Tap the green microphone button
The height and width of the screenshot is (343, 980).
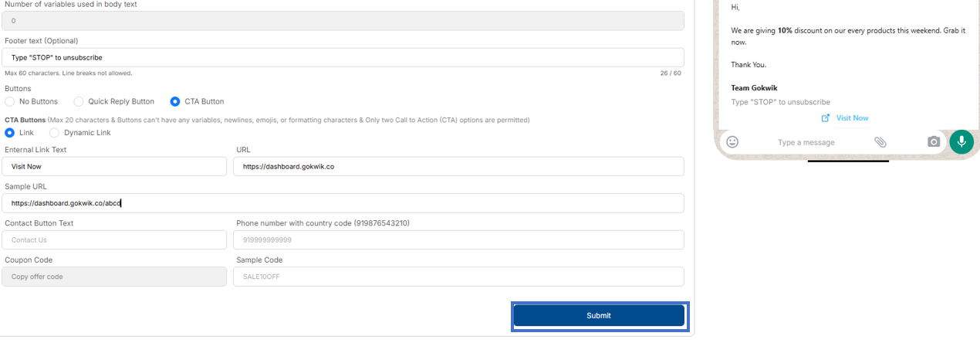click(x=961, y=142)
